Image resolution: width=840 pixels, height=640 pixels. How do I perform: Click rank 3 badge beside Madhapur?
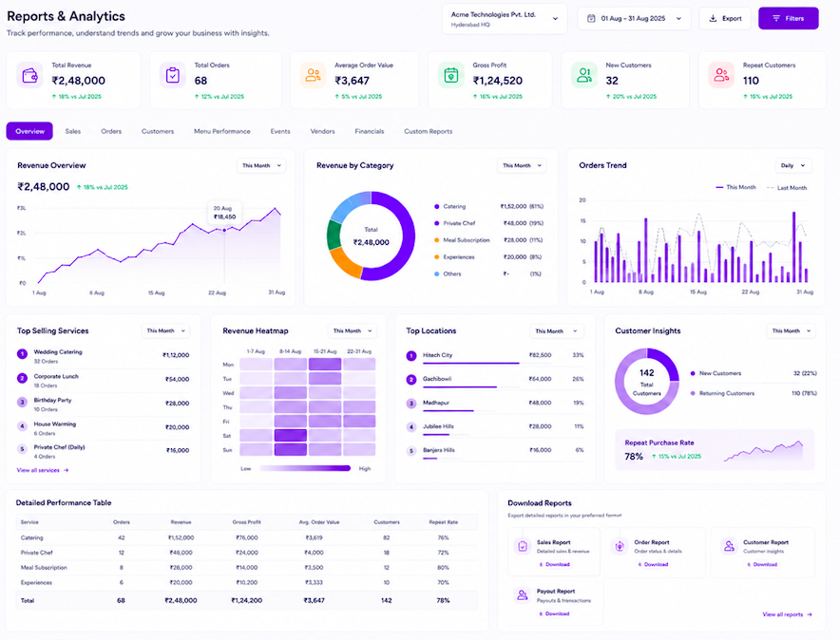pos(411,404)
